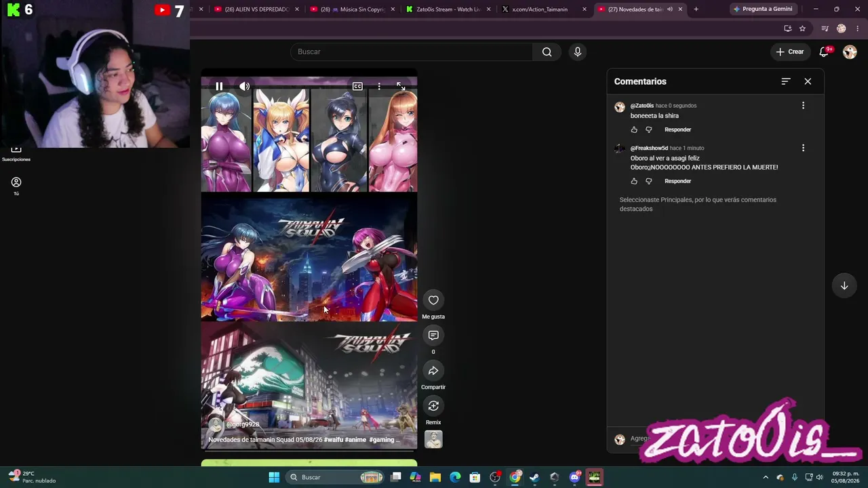Click Pregunta a Gemini button
This screenshot has width=868, height=488.
pos(763,9)
